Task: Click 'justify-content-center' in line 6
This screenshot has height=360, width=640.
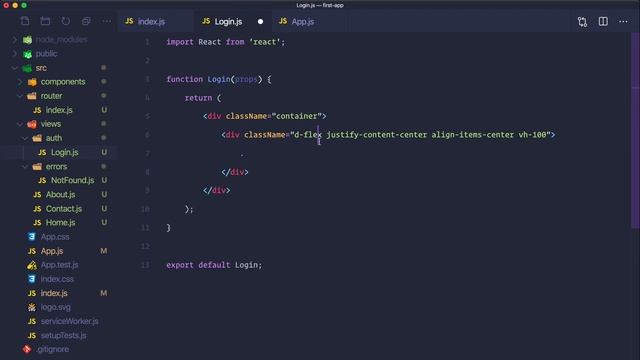Action: 376,135
